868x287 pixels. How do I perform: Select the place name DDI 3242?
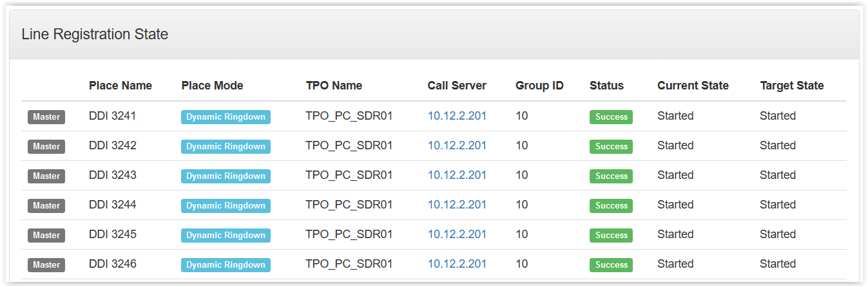113,145
